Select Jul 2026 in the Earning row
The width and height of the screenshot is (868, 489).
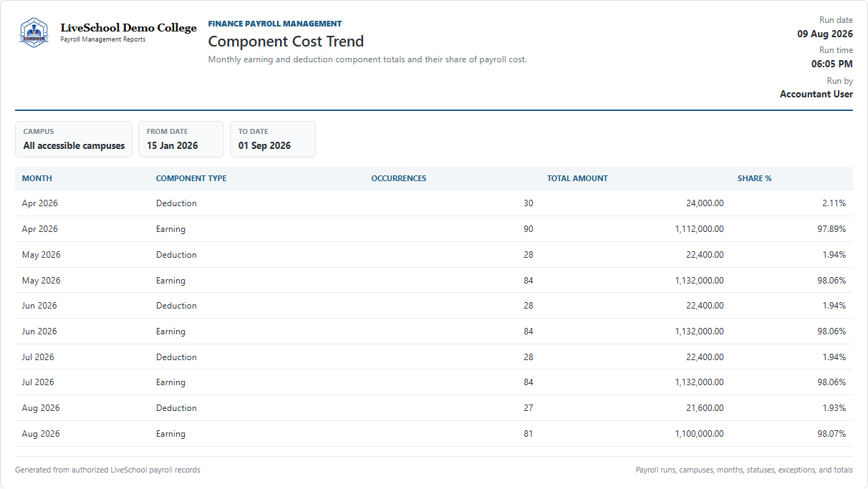tap(39, 382)
